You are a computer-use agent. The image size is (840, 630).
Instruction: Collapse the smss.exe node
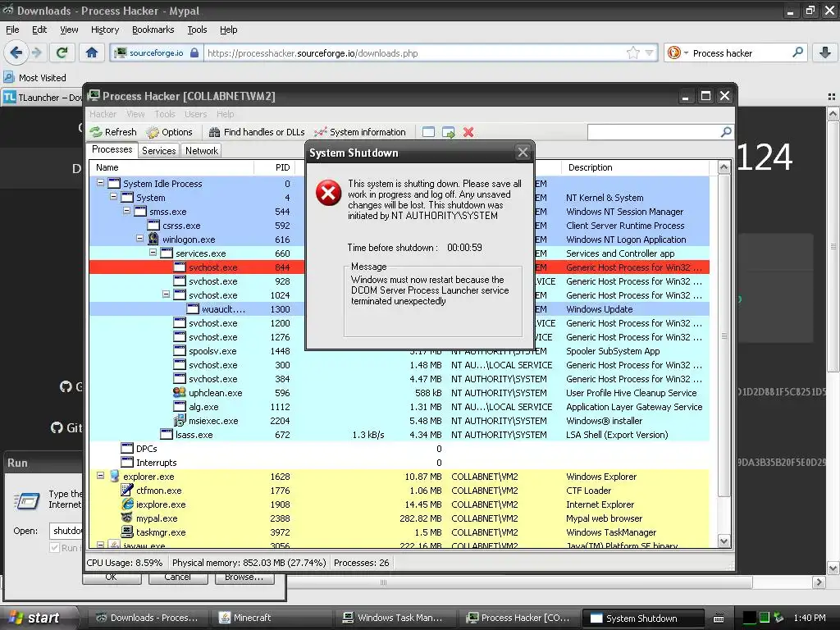(126, 211)
